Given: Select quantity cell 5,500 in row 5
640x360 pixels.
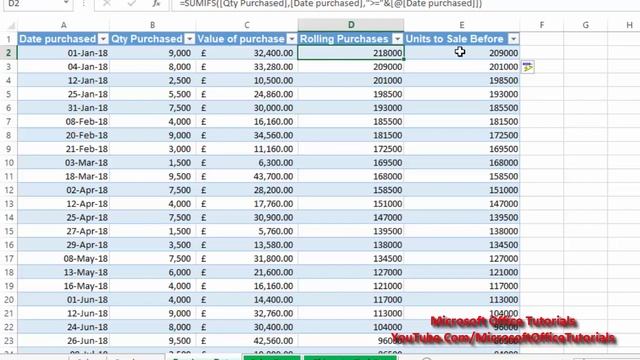Looking at the screenshot, I should (153, 94).
